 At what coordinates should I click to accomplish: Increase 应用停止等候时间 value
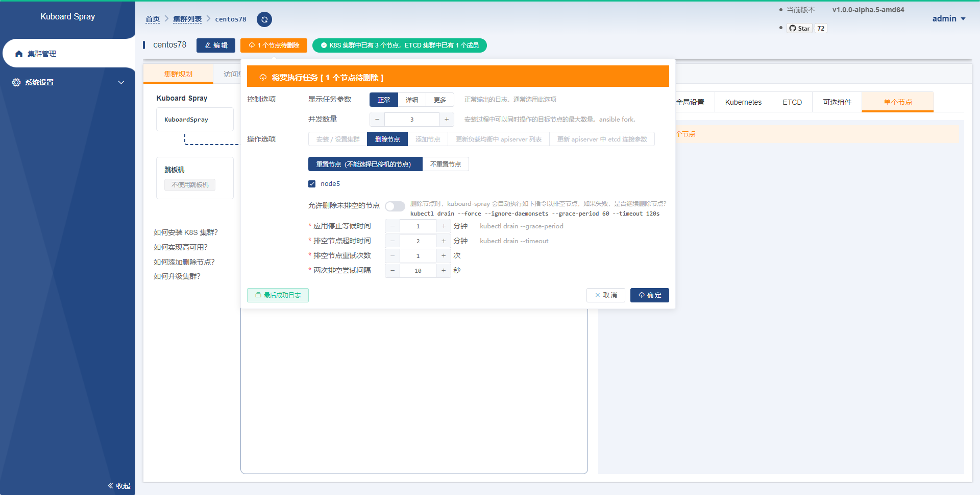(x=444, y=226)
